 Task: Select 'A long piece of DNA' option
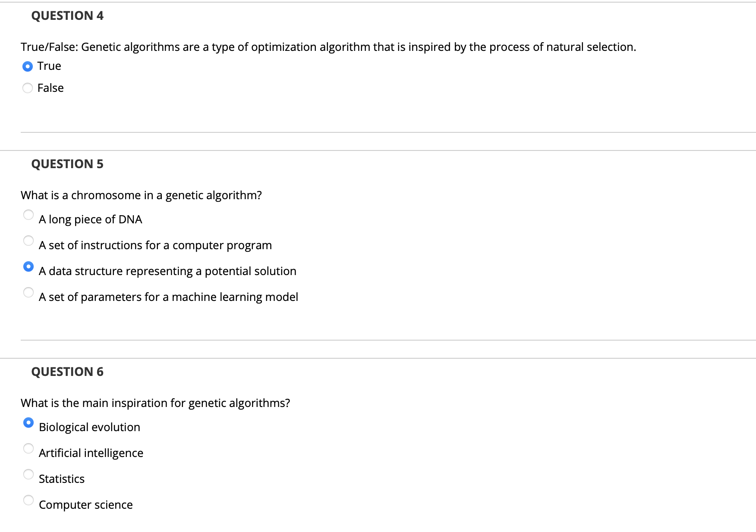click(28, 215)
